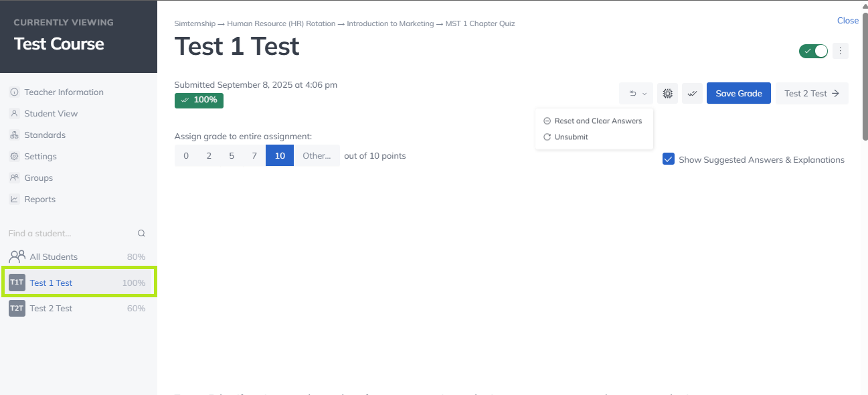This screenshot has width=868, height=395.
Task: Click the search icon in student finder
Action: pyautogui.click(x=141, y=234)
